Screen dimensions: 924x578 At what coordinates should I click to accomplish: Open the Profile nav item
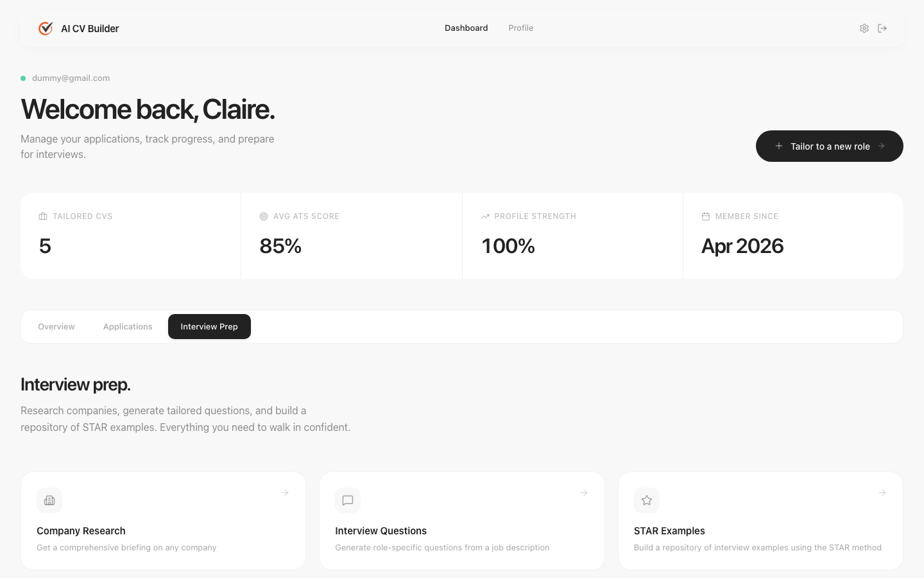(x=521, y=28)
